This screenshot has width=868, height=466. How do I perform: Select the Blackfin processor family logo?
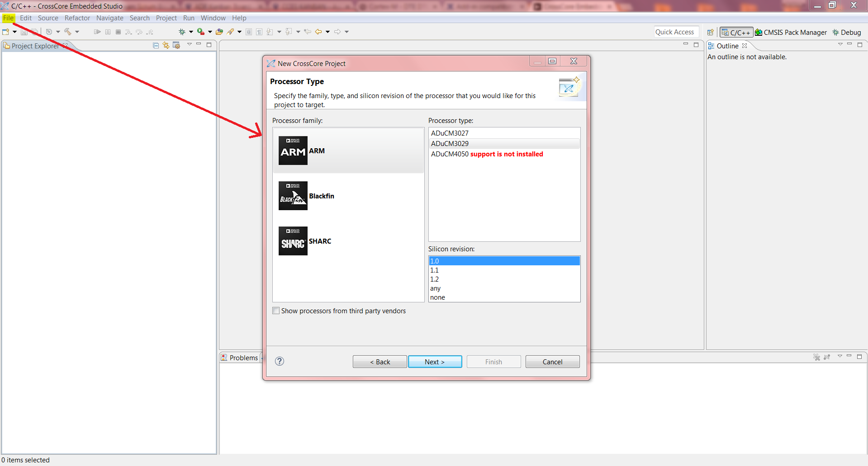(x=293, y=196)
